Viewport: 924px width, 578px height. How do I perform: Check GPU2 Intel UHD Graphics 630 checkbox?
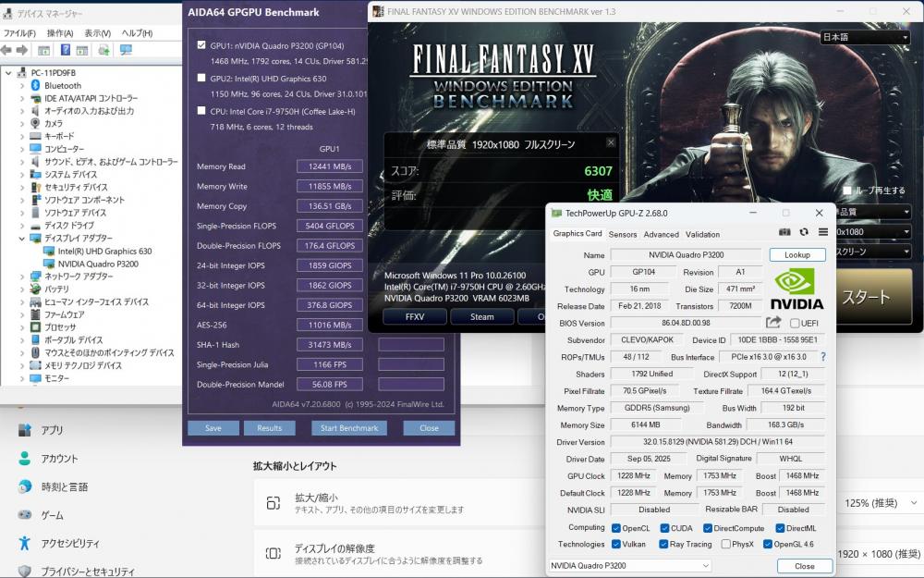pos(201,78)
